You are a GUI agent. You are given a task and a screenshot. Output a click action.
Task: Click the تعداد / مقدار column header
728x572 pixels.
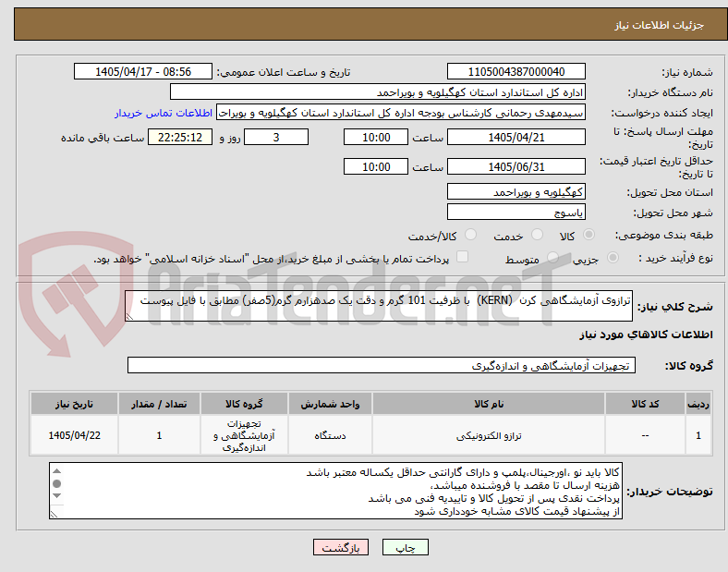(159, 404)
